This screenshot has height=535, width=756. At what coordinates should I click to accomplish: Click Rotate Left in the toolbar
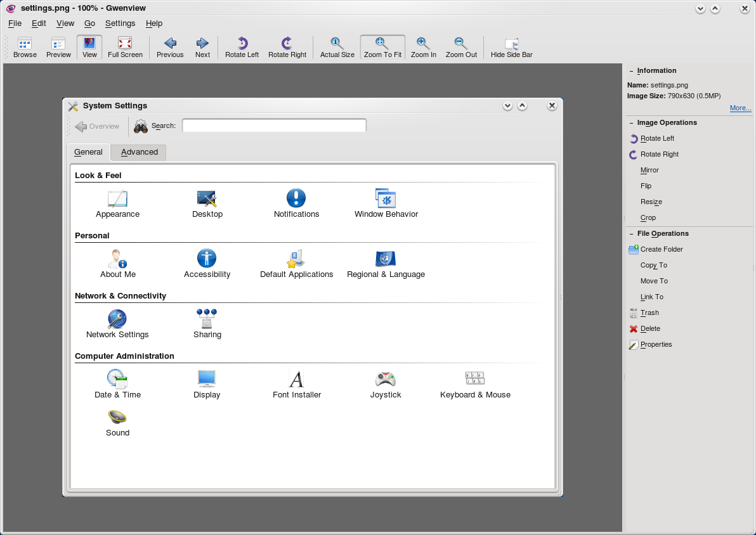point(242,48)
